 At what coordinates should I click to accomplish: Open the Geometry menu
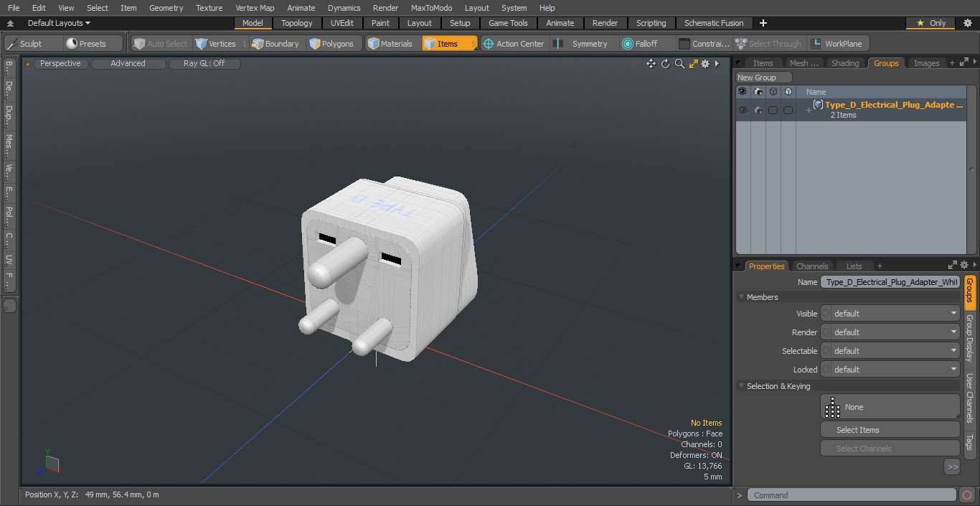click(x=166, y=8)
